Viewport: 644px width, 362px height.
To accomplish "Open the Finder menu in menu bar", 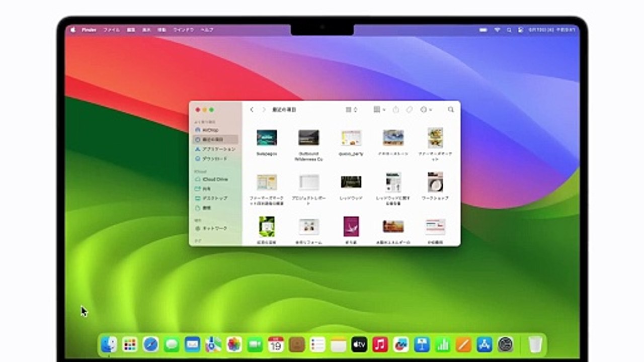I will (x=89, y=30).
